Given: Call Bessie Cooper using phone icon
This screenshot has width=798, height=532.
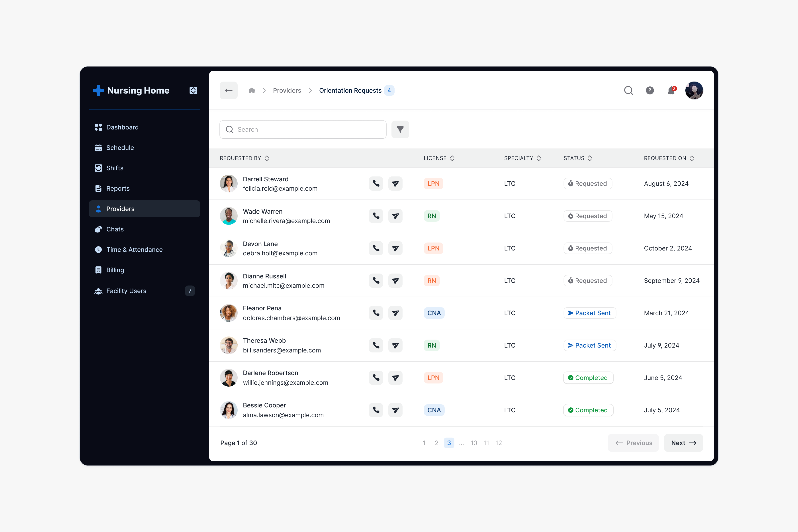Looking at the screenshot, I should tap(376, 410).
